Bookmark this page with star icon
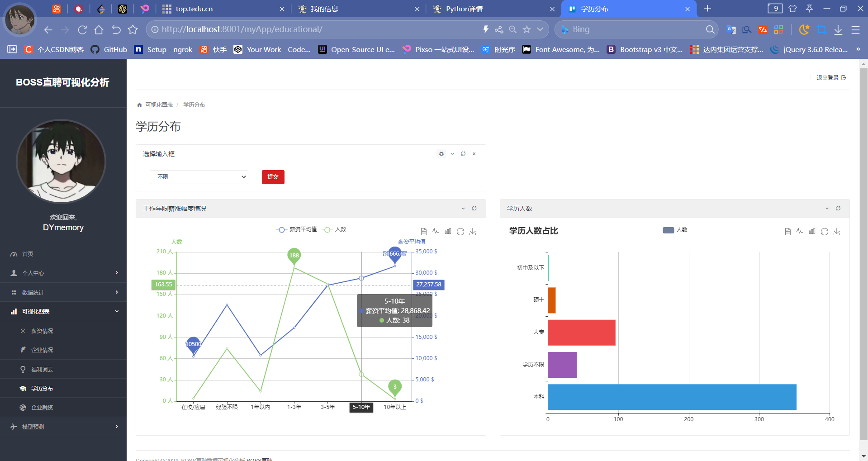The height and width of the screenshot is (461, 868). pyautogui.click(x=526, y=29)
